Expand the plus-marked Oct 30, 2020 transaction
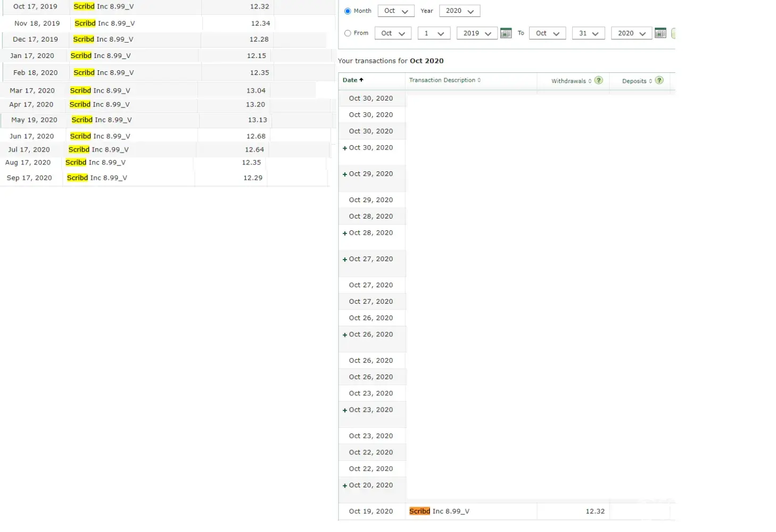776x532 pixels. coord(345,148)
